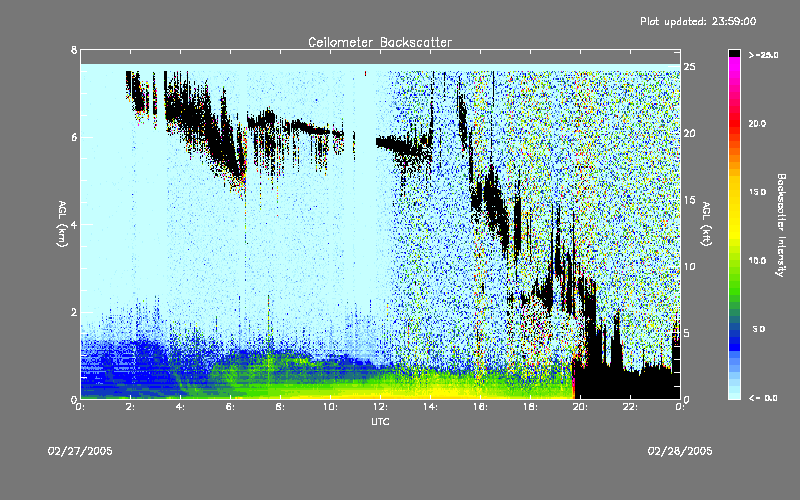Screen dimensions: 800x500
Task: Click the 'AGL (km)' left axis label
Action: pos(62,224)
